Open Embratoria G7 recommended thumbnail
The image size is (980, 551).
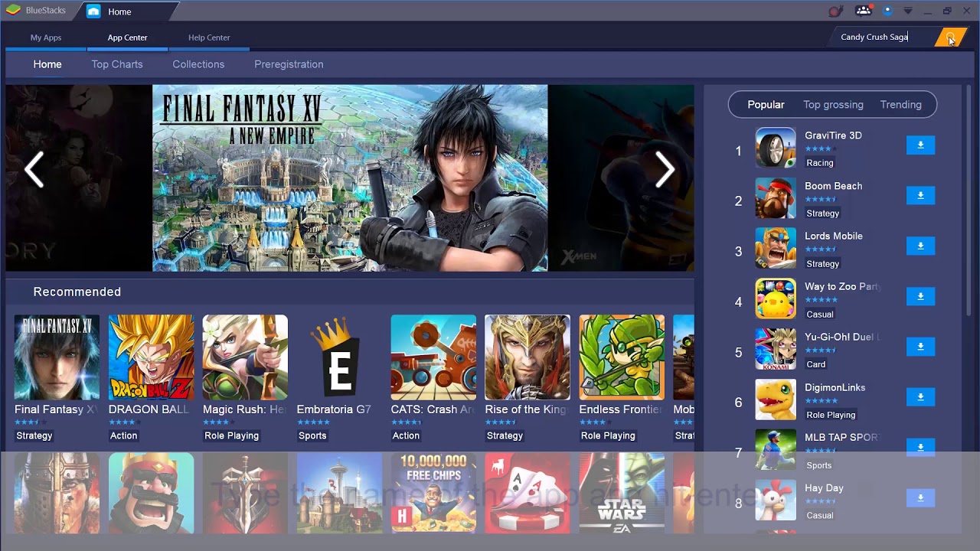click(x=339, y=357)
